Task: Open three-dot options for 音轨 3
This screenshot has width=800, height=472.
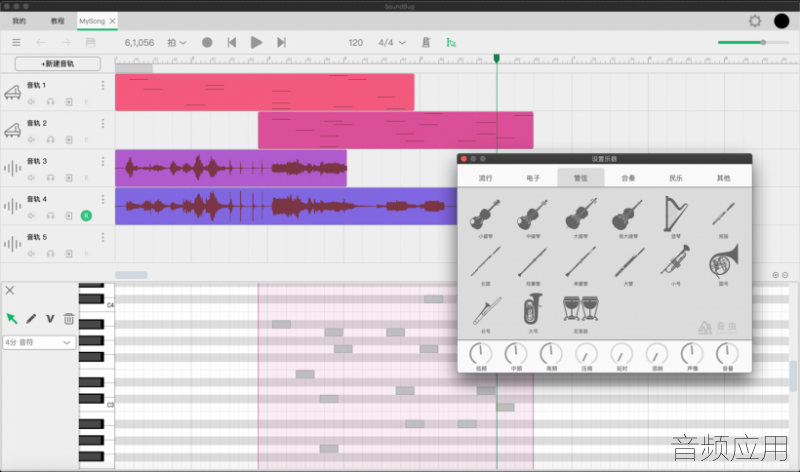Action: [103, 161]
